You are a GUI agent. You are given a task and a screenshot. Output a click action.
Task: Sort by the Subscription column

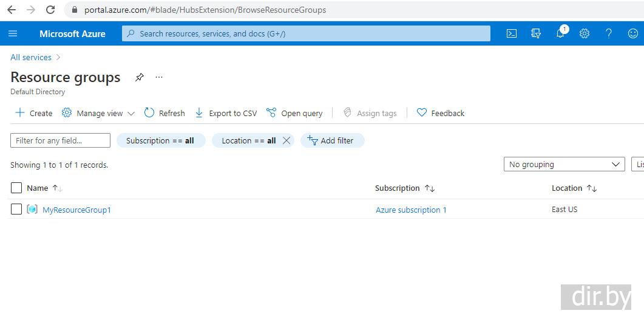click(x=405, y=188)
